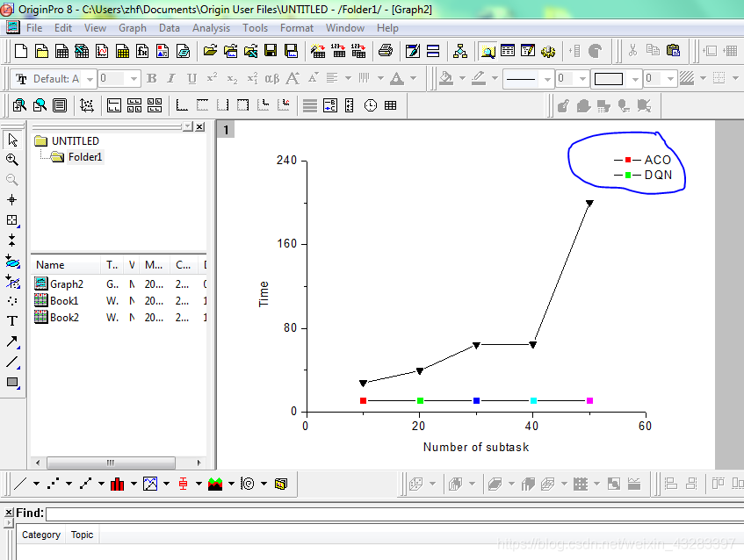Click the New Folder toolbar icon
This screenshot has width=744, height=560.
click(42, 51)
